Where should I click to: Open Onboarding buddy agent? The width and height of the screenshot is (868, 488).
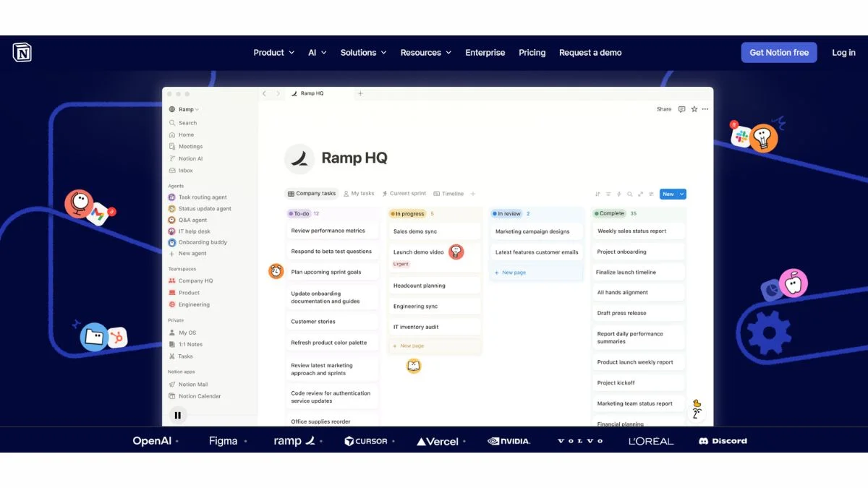pos(197,242)
